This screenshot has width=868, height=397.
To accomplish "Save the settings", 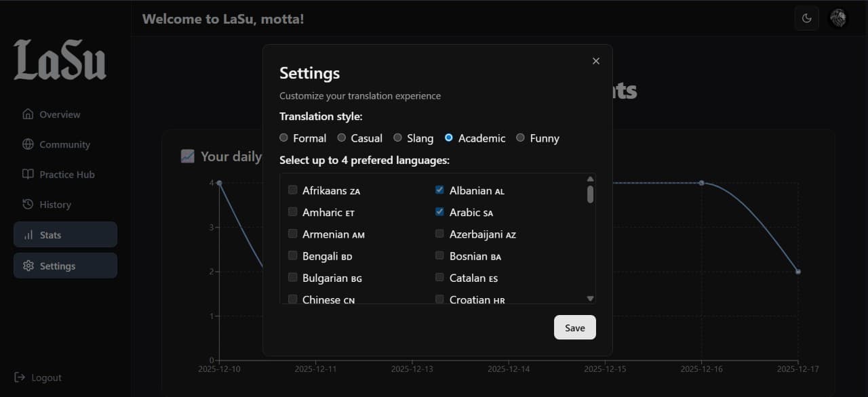I will (574, 327).
